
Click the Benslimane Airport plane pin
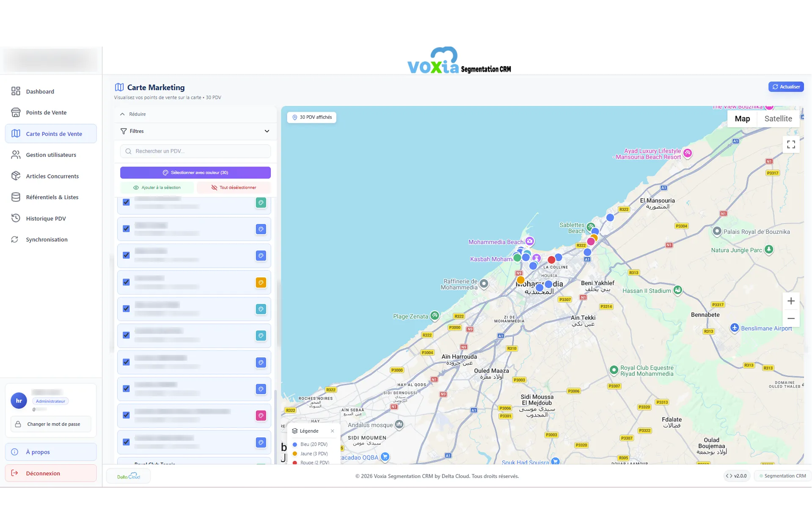735,328
